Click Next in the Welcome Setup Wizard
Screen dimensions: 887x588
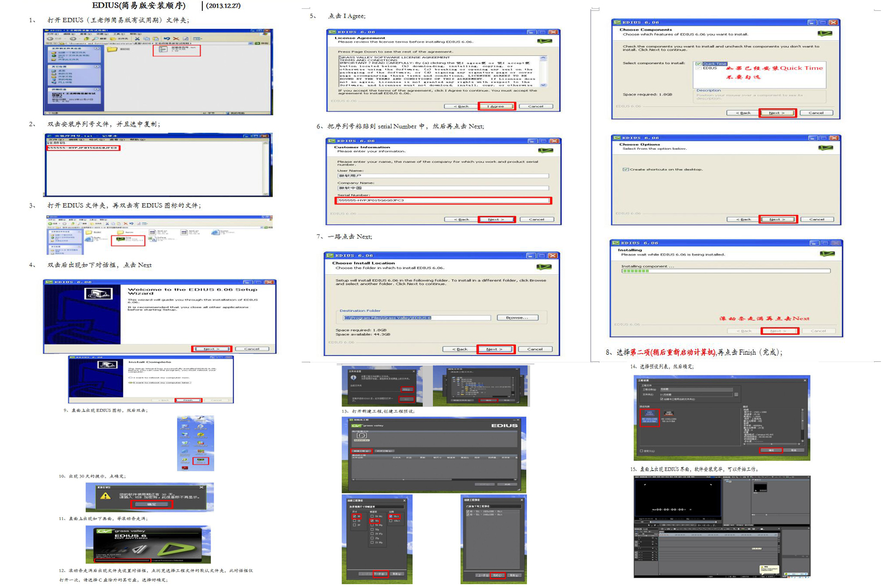tap(212, 349)
